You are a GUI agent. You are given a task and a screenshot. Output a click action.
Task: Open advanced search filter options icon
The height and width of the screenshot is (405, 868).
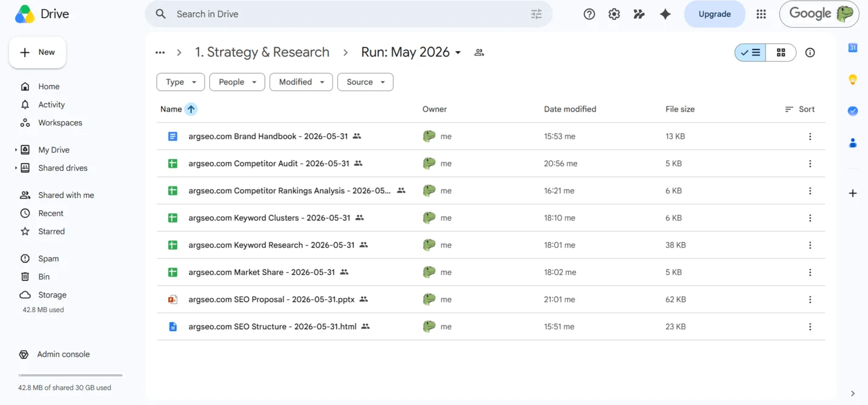pos(536,14)
